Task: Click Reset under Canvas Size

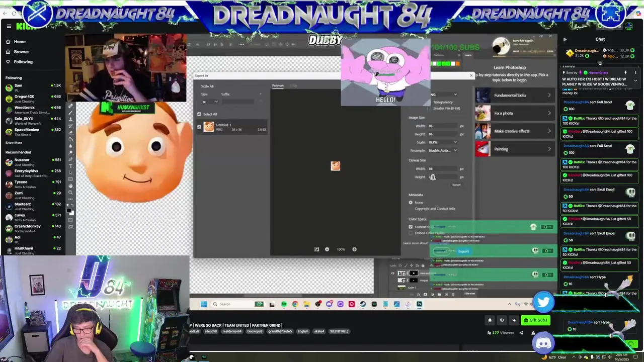Action: 456,185
